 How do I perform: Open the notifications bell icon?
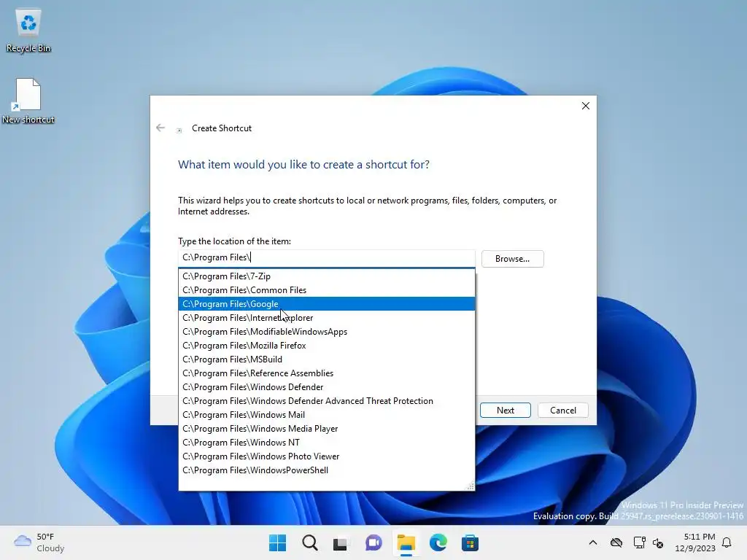point(727,542)
